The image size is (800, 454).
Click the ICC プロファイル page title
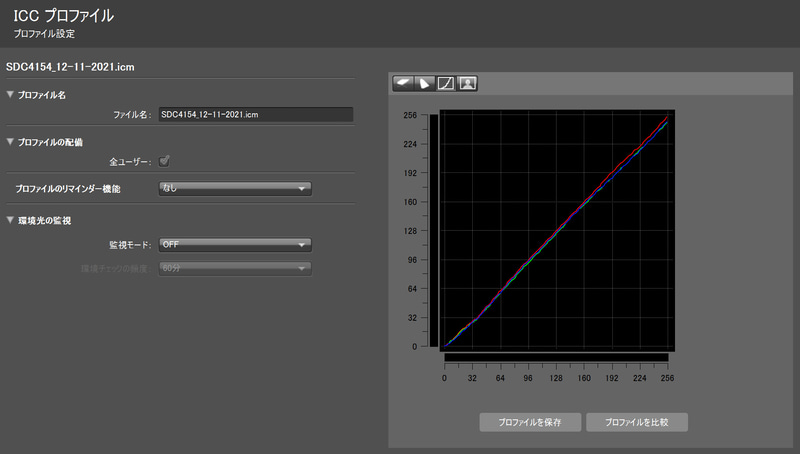click(63, 16)
